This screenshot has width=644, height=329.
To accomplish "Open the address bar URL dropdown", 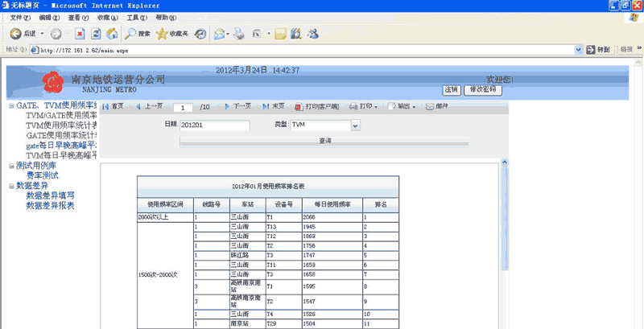I will (579, 50).
